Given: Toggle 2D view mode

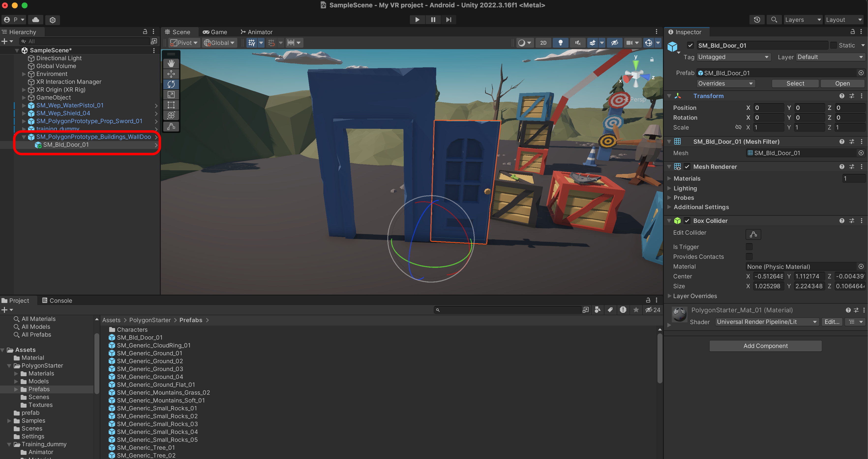Looking at the screenshot, I should [x=543, y=43].
